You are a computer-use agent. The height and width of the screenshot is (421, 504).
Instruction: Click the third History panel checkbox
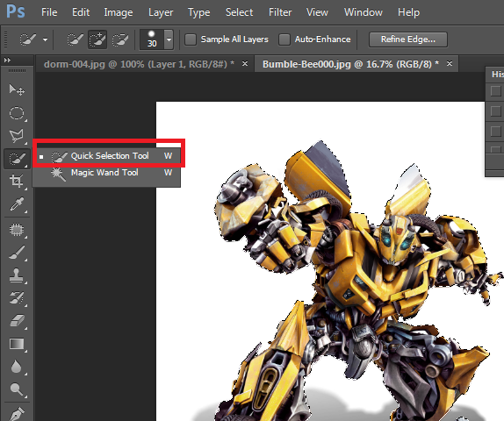495,132
